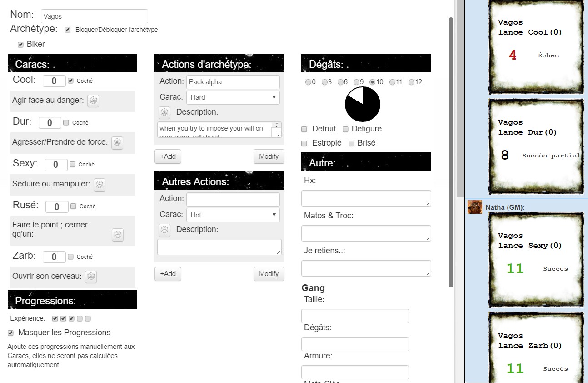Viewport: 588px width, 383px height.
Task: Select damage radio 6
Action: (340, 82)
